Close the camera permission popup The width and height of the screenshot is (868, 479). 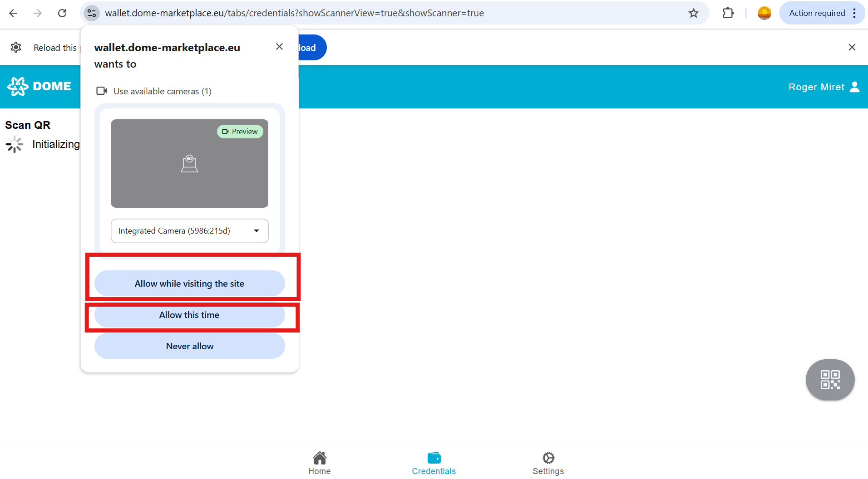point(279,47)
